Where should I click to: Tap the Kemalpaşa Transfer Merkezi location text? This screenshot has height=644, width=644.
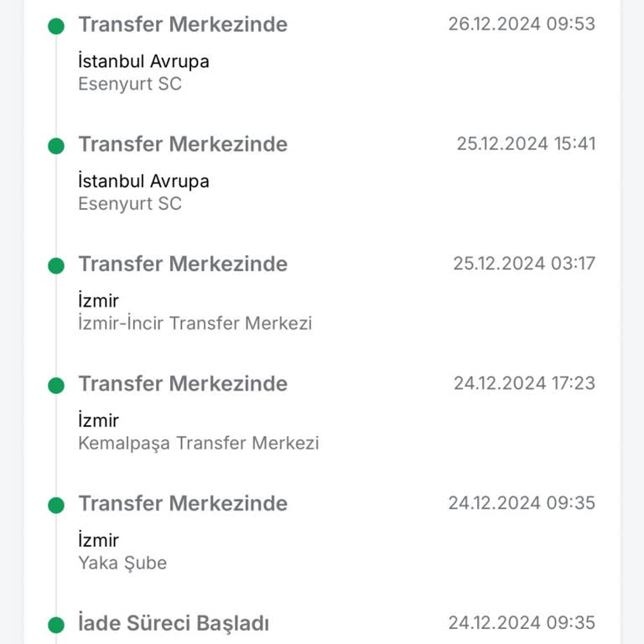coord(199,444)
